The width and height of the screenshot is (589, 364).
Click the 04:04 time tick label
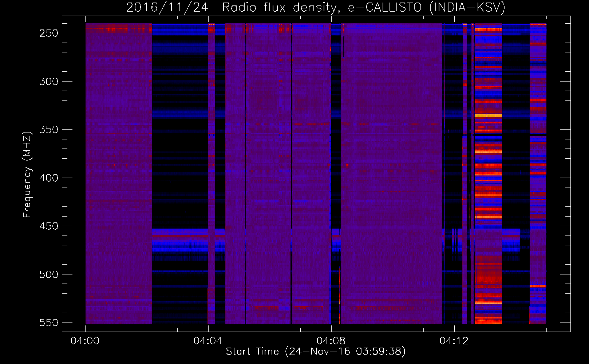click(x=208, y=341)
